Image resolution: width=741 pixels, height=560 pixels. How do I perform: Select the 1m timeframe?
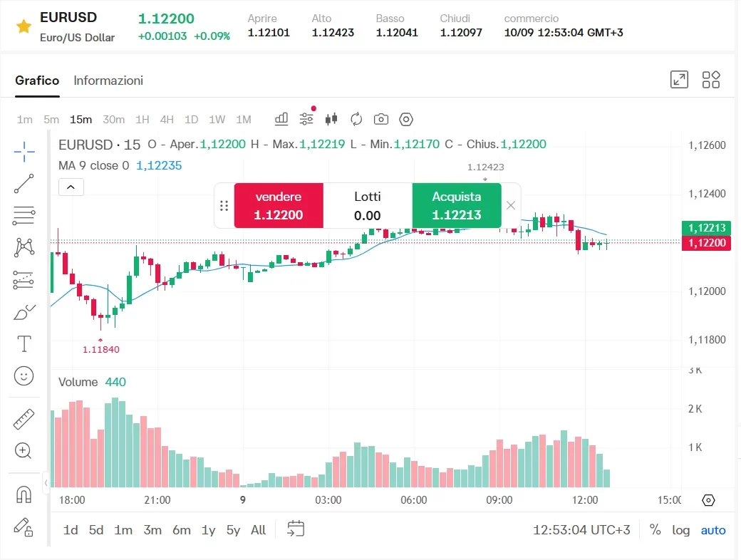pyautogui.click(x=24, y=120)
